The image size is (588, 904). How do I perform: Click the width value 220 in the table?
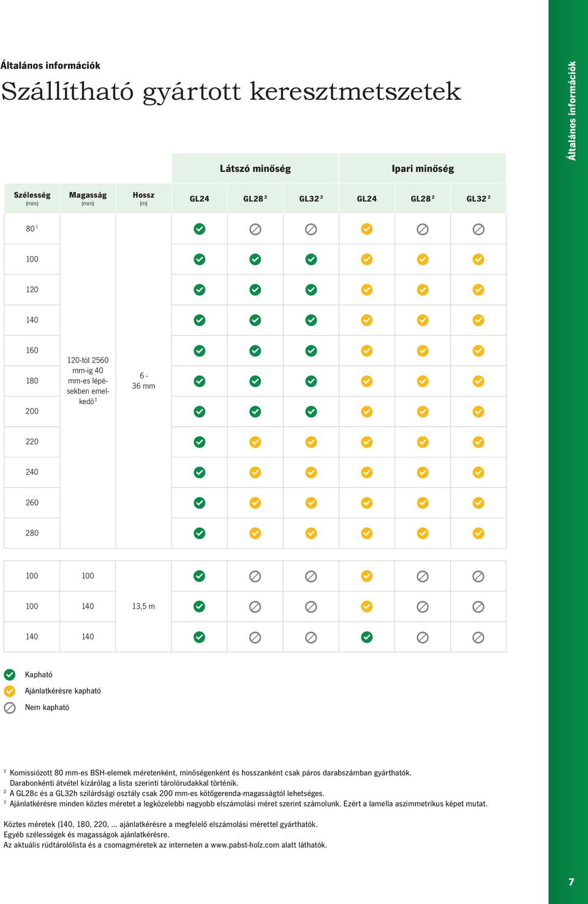[x=32, y=442]
